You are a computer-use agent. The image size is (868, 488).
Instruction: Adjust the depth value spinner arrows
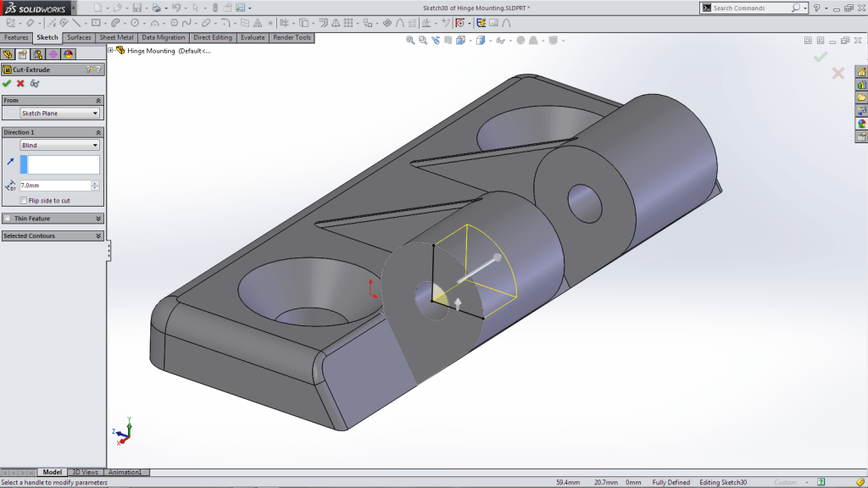(95, 185)
